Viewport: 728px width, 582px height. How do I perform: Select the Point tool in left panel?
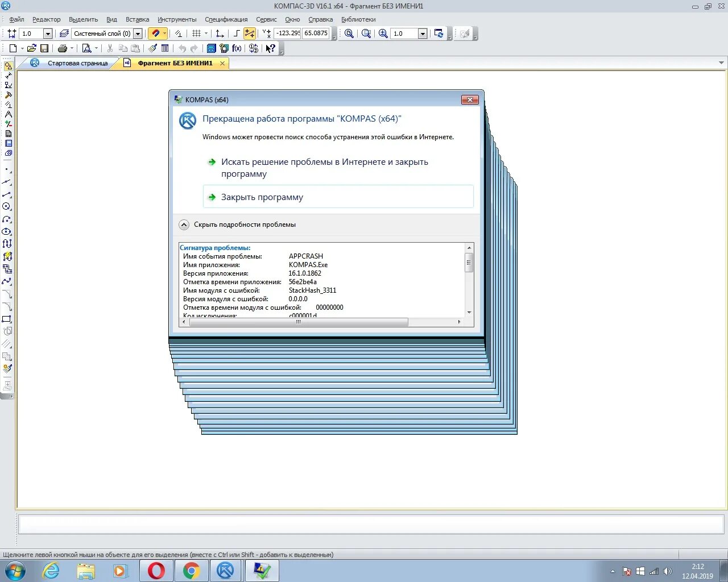7,170
